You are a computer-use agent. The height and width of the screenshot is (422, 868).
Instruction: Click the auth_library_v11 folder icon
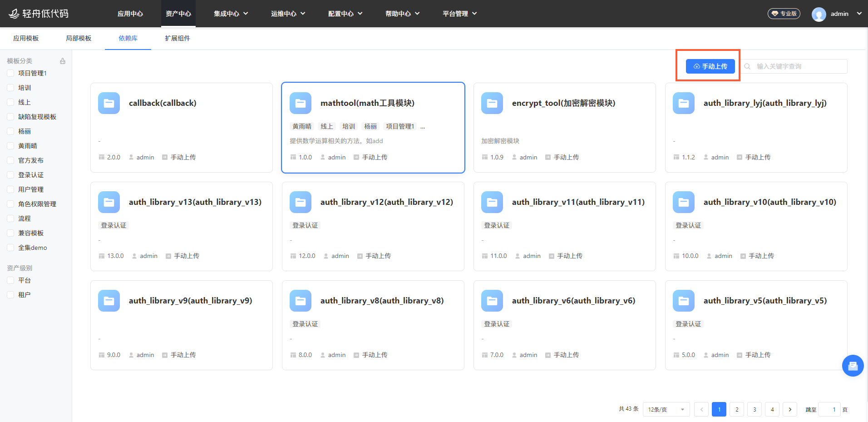tap(492, 202)
